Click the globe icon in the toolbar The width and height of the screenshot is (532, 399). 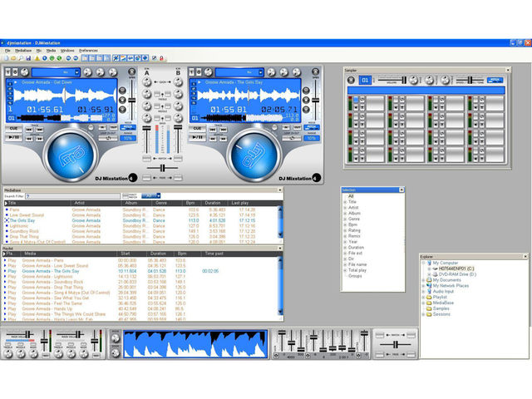[145, 58]
